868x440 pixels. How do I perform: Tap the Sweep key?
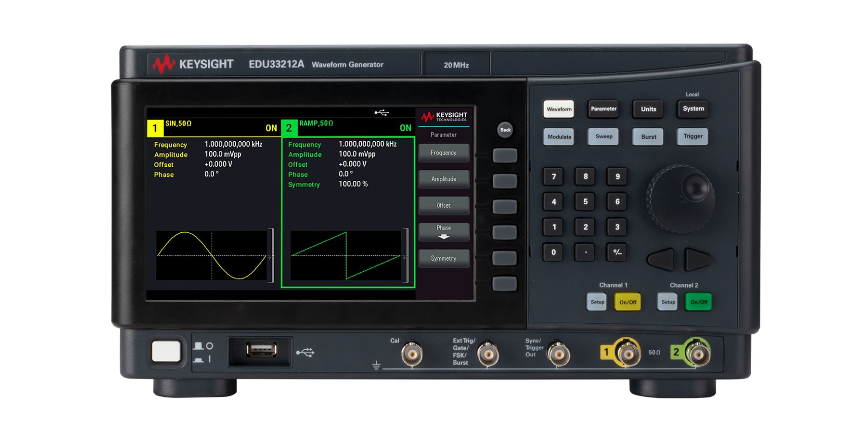tap(603, 137)
